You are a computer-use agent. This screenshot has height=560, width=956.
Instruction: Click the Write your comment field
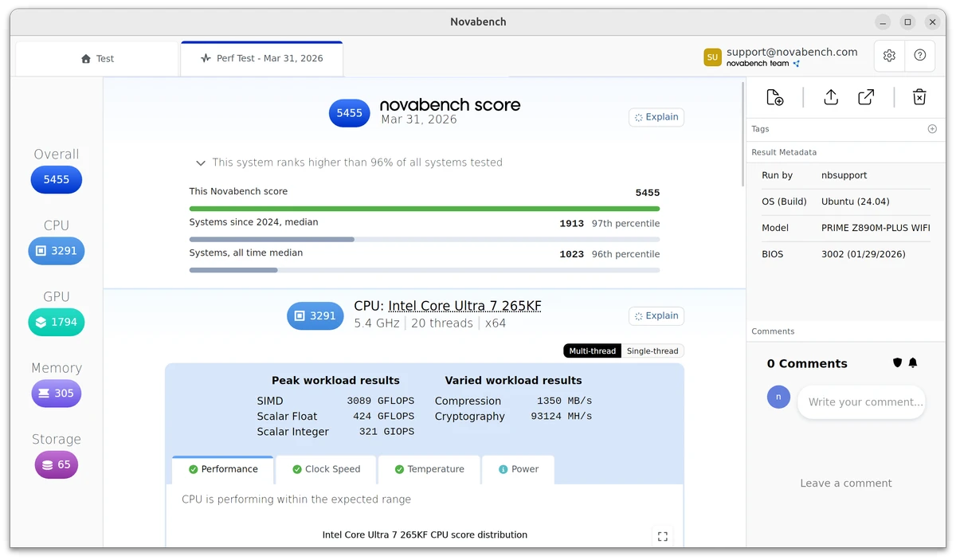point(861,402)
